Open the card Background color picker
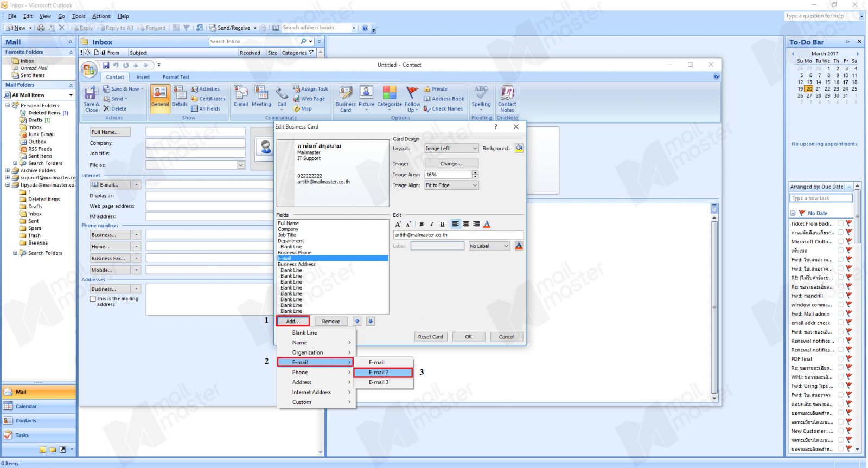Image resolution: width=868 pixels, height=468 pixels. (x=519, y=148)
